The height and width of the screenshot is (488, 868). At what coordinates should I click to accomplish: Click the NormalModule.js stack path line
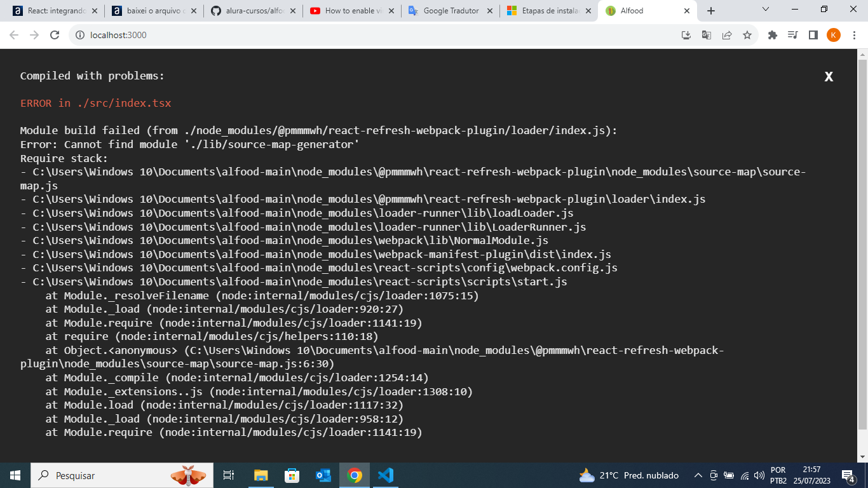point(284,240)
